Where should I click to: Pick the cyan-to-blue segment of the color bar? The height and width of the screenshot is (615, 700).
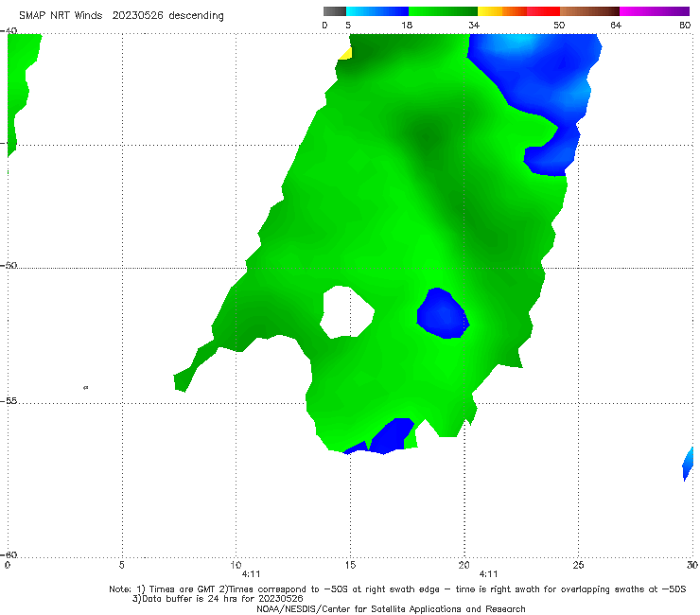(x=377, y=11)
